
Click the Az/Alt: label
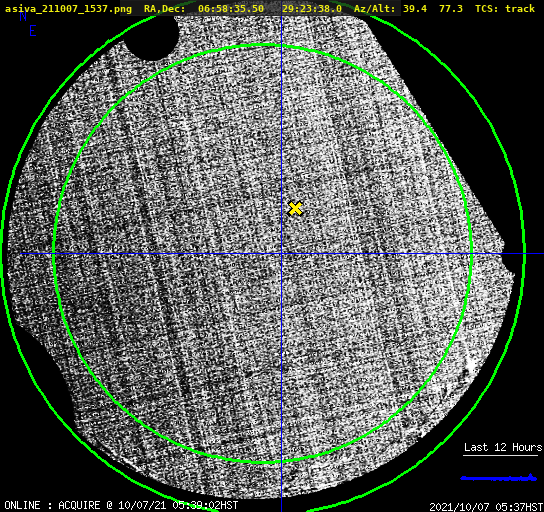click(375, 8)
